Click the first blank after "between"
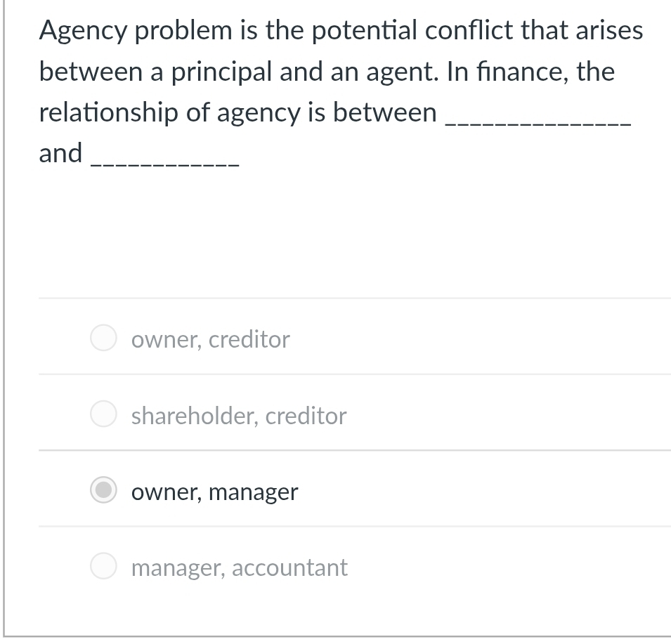The height and width of the screenshot is (644, 671). (x=538, y=124)
